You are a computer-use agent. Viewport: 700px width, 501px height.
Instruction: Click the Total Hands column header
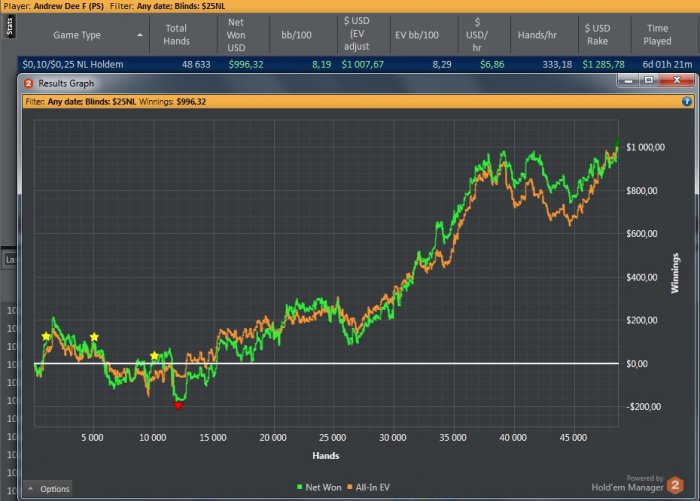[x=176, y=35]
